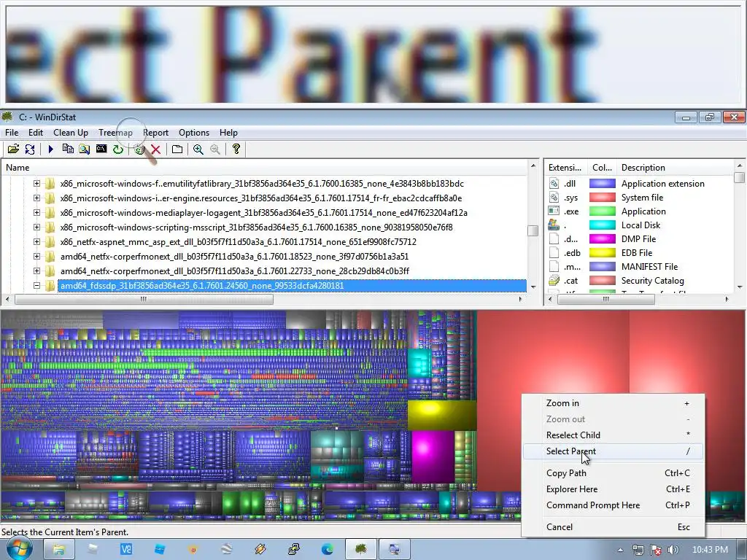Click the Open folder toolbar icon
This screenshot has height=560, width=747.
coord(13,149)
